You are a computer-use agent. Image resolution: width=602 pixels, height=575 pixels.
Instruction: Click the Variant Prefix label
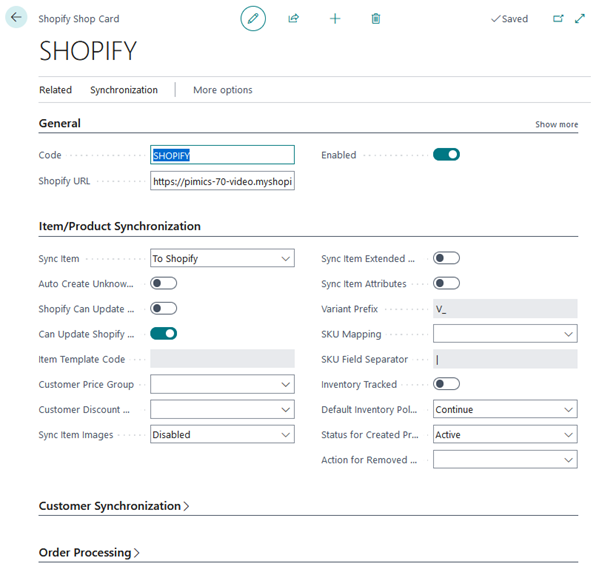(x=349, y=309)
